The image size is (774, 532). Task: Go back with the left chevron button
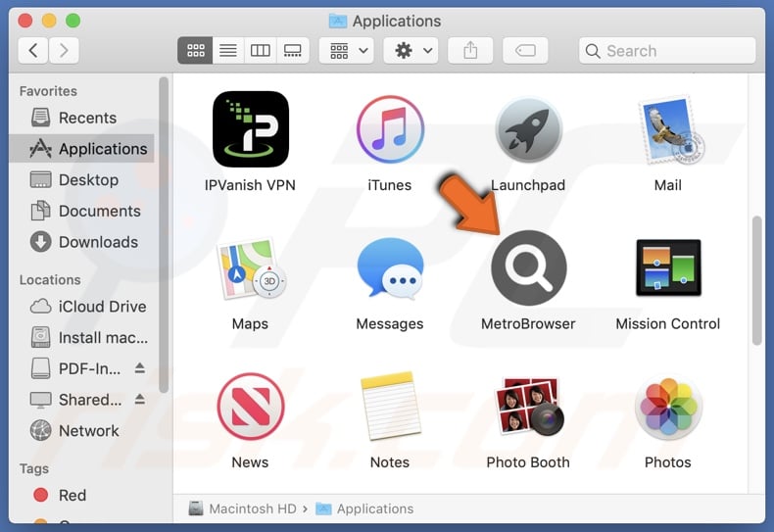click(33, 50)
